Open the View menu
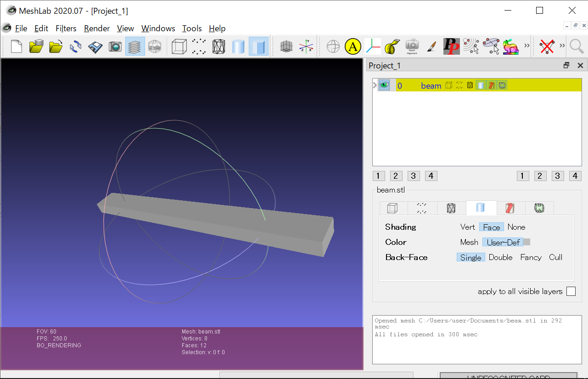This screenshot has height=379, width=588. point(125,28)
